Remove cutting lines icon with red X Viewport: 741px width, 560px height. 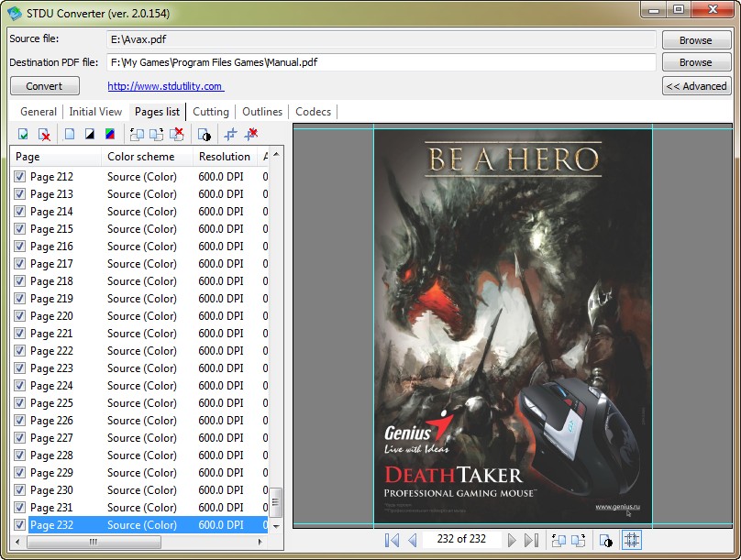(251, 135)
